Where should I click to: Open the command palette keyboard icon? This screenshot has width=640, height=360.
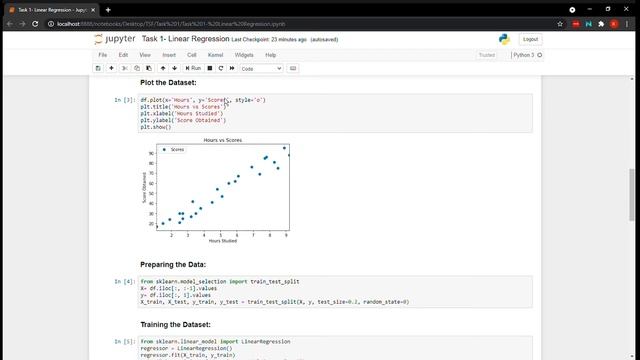pyautogui.click(x=293, y=69)
